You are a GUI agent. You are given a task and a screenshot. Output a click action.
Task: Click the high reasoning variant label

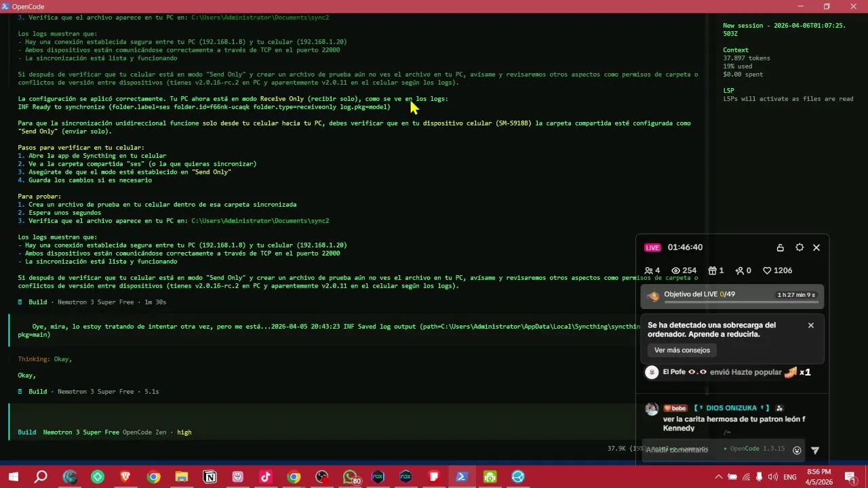click(x=184, y=432)
